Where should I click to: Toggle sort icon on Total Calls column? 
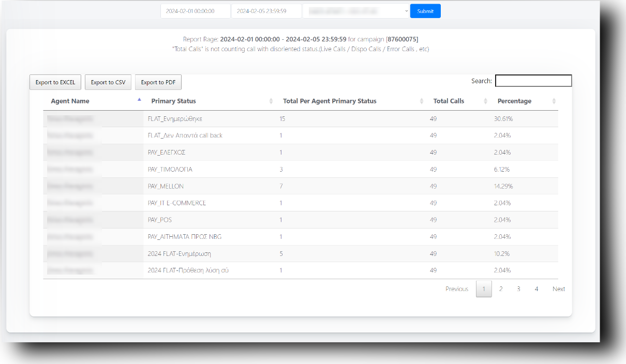485,101
